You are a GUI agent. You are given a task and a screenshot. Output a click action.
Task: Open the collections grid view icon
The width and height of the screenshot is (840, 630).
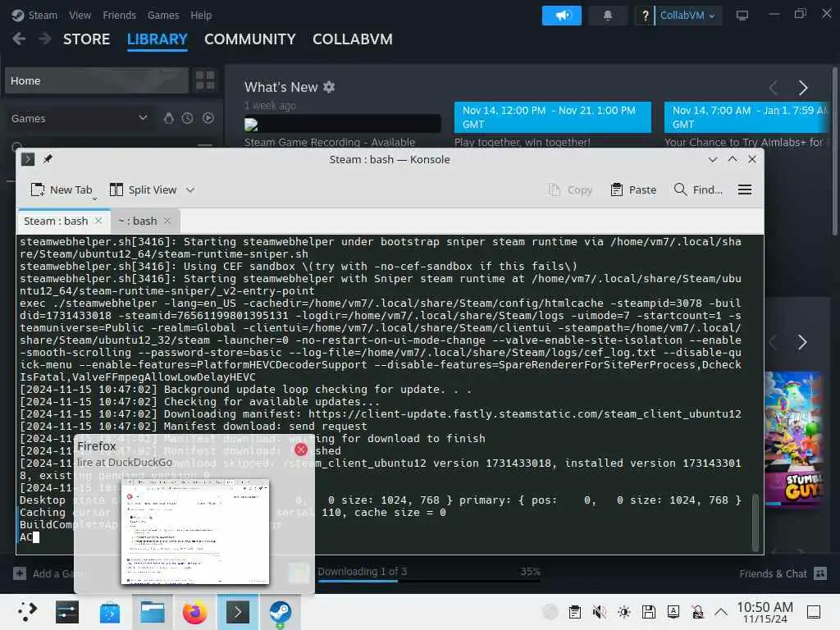pos(204,80)
